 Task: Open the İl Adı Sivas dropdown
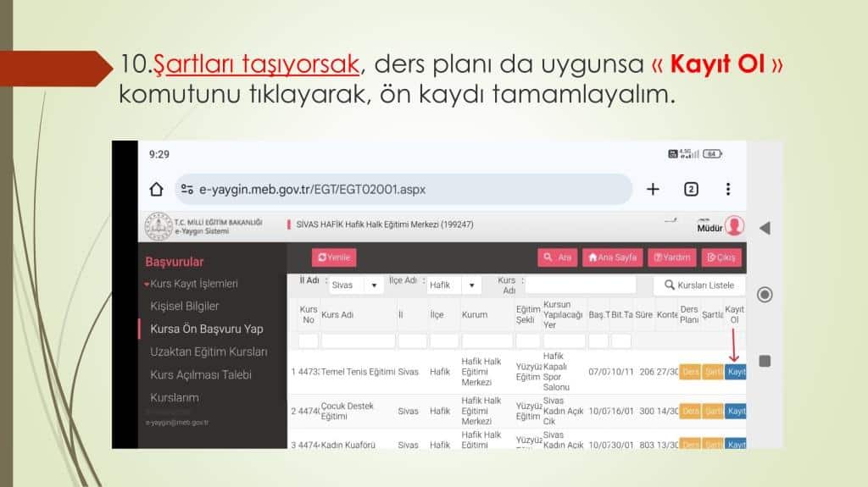[x=355, y=285]
